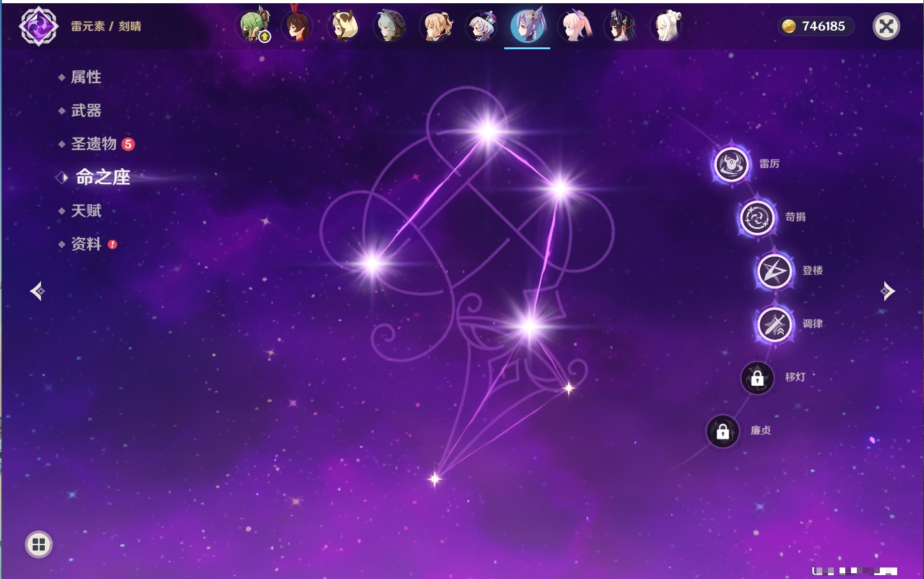Open the 调律 constellation node icon
Viewport: 924px width, 579px height.
click(x=774, y=324)
